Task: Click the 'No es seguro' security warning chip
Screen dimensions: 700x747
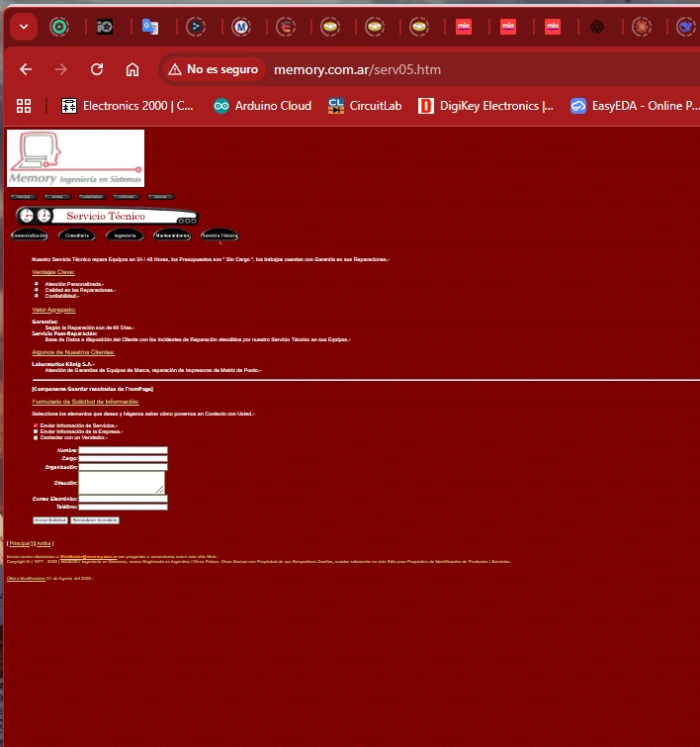Action: [214, 69]
